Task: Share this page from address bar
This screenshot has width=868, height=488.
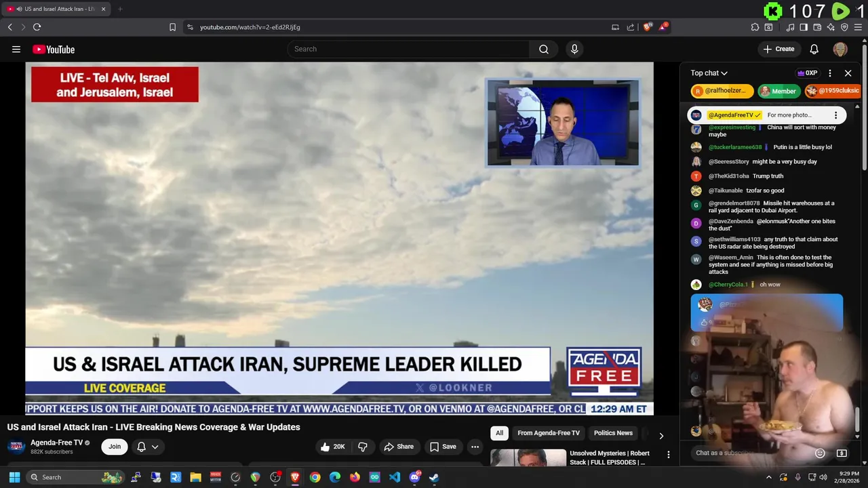Action: [631, 27]
